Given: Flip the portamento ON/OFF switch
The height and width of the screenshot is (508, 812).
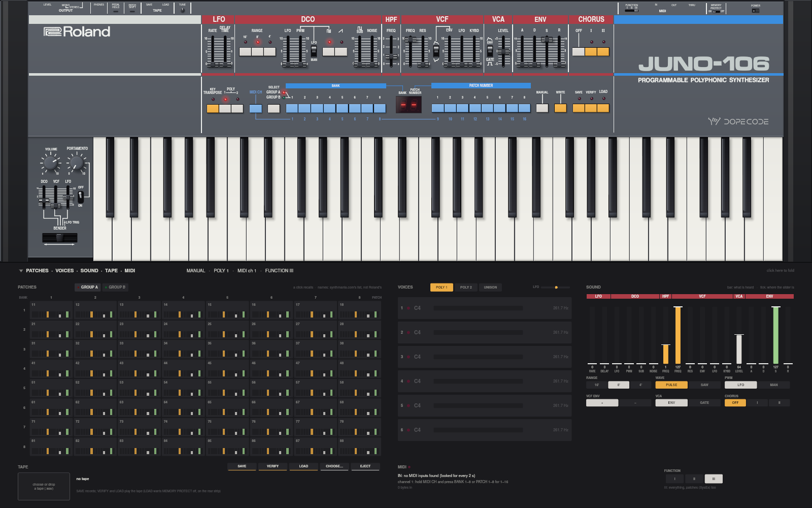Looking at the screenshot, I should pos(80,197).
